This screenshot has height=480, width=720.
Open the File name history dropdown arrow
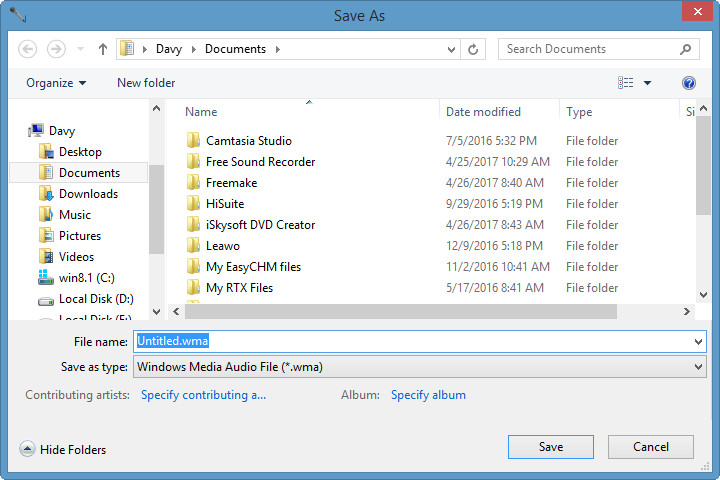[698, 341]
